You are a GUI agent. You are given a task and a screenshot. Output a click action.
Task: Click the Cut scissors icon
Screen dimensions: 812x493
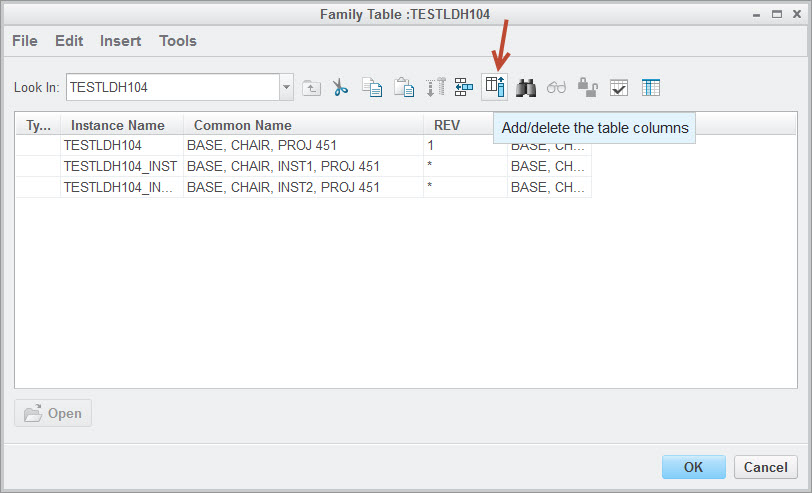click(x=341, y=88)
